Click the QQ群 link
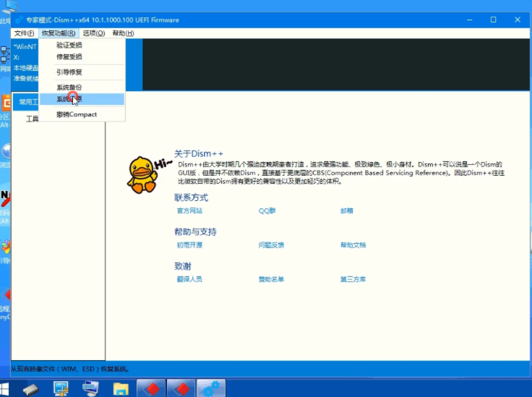The width and height of the screenshot is (532, 397). [x=267, y=211]
